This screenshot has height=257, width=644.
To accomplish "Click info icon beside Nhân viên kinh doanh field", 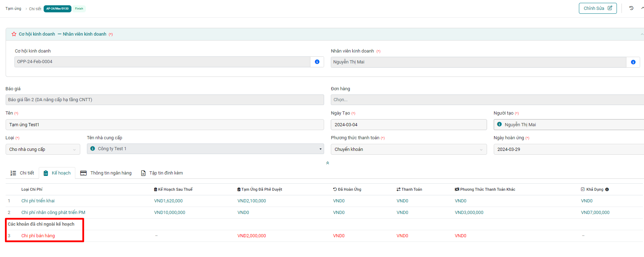I will tap(633, 62).
